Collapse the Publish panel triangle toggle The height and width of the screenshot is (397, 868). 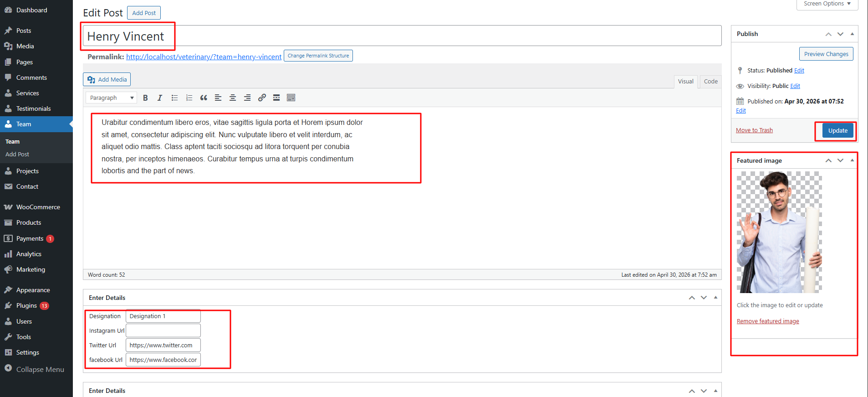pyautogui.click(x=852, y=34)
